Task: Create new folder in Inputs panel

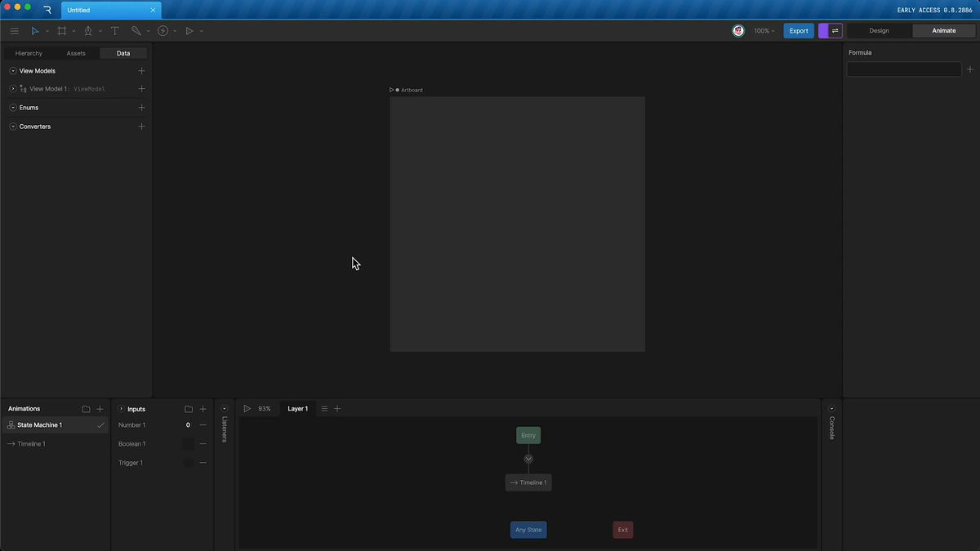Action: coord(189,409)
